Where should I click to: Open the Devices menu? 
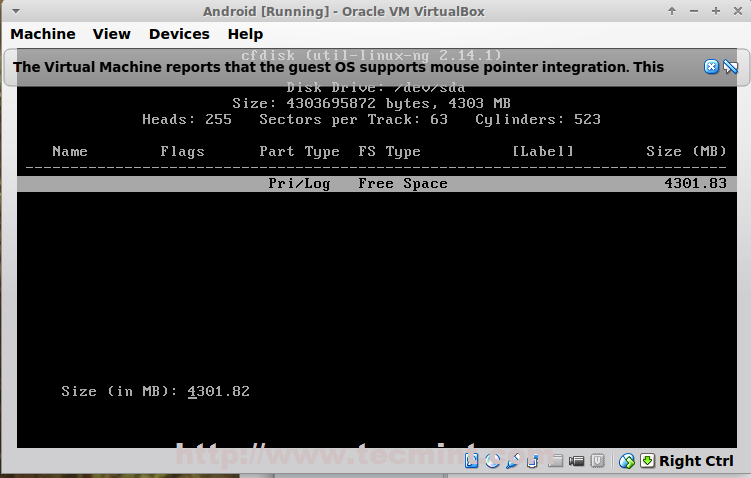[179, 34]
